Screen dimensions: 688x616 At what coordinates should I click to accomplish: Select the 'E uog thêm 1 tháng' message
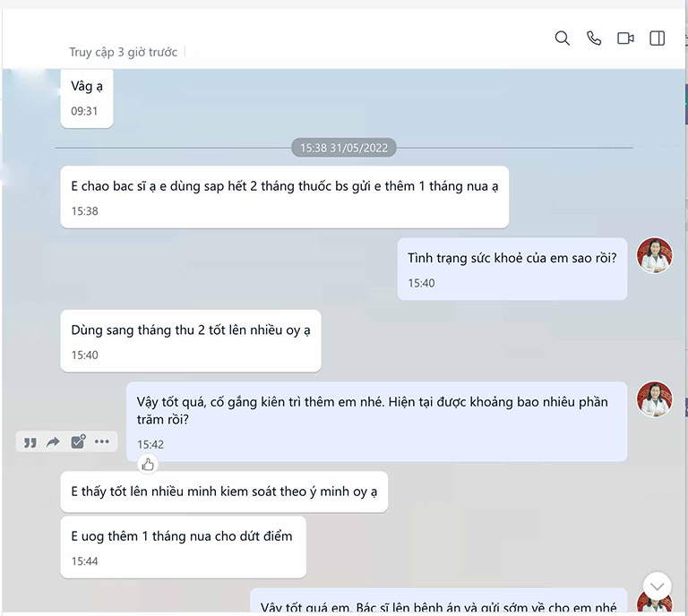pos(184,547)
